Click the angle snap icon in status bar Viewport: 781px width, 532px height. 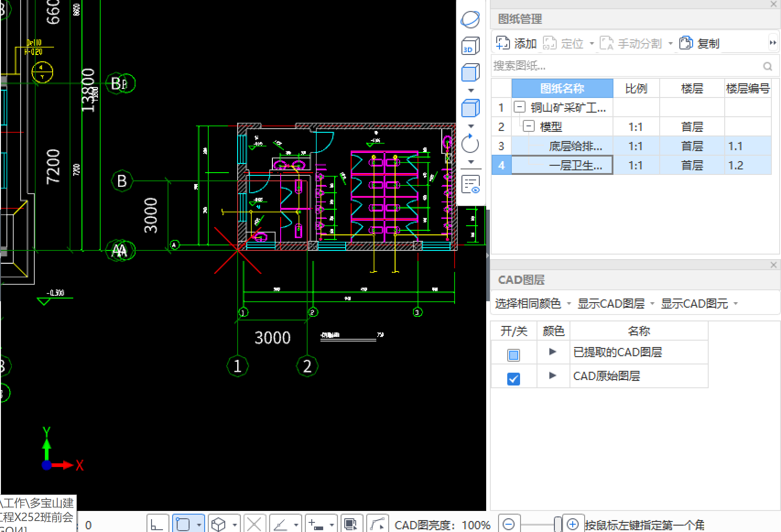pos(280,524)
